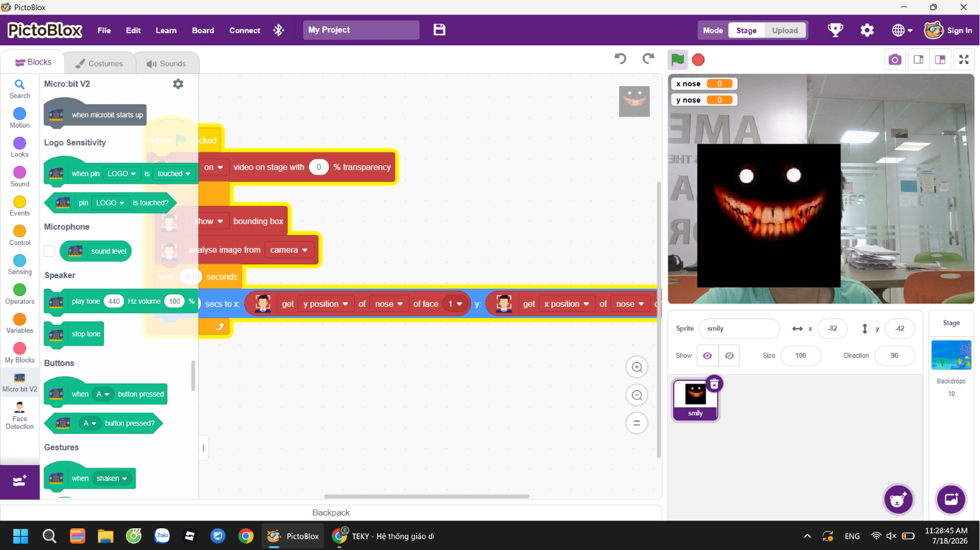Open the Backpack panel

(331, 512)
